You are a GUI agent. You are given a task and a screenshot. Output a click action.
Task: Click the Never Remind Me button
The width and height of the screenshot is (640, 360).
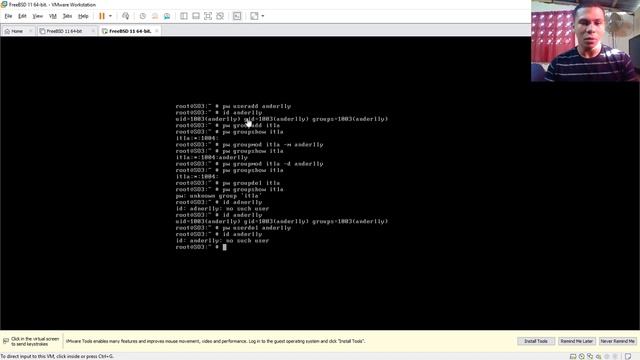click(x=618, y=341)
